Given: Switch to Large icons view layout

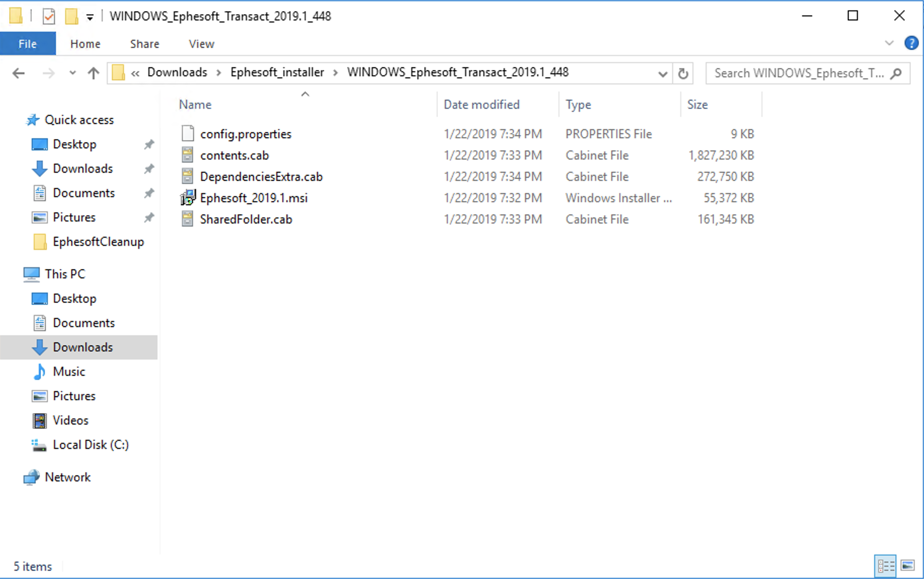Looking at the screenshot, I should (908, 566).
